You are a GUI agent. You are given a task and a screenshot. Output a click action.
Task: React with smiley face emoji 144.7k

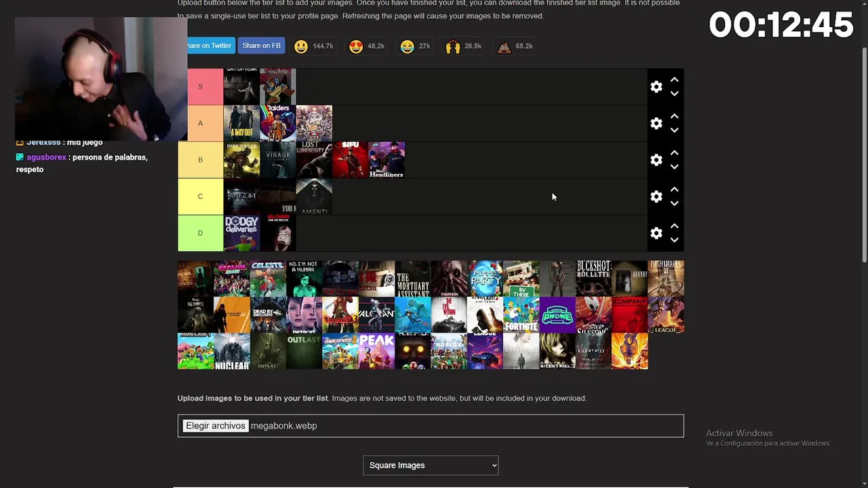(x=313, y=46)
